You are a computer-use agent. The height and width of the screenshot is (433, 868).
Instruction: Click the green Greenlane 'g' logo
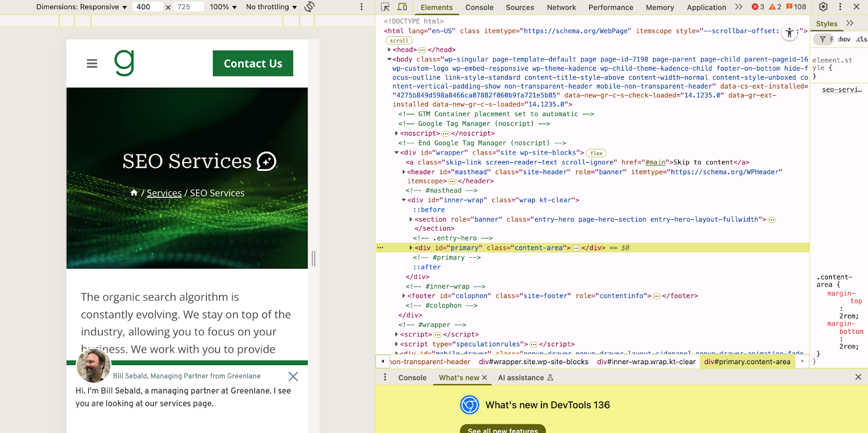tap(124, 62)
